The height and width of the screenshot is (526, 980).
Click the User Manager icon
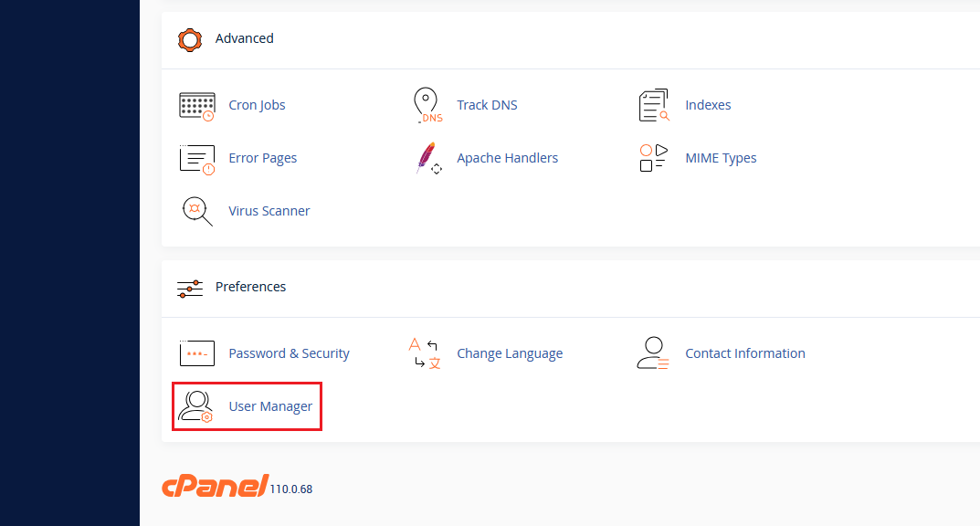point(196,406)
